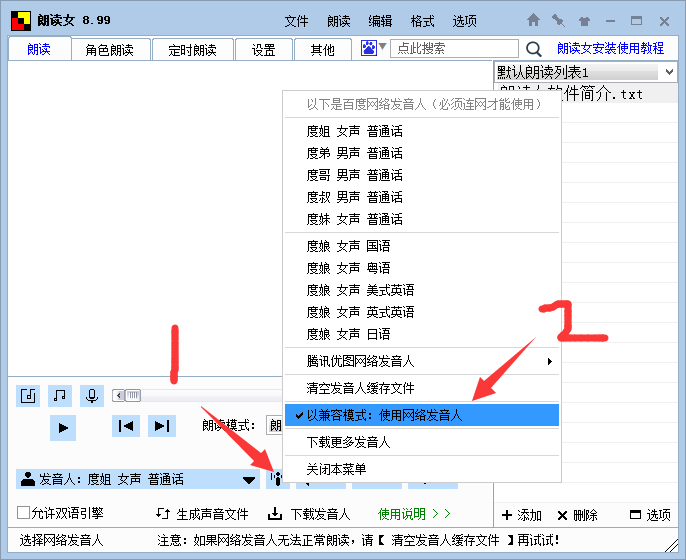The width and height of the screenshot is (686, 560).
Task: Click 下载更多发音人 menu item
Action: (422, 442)
